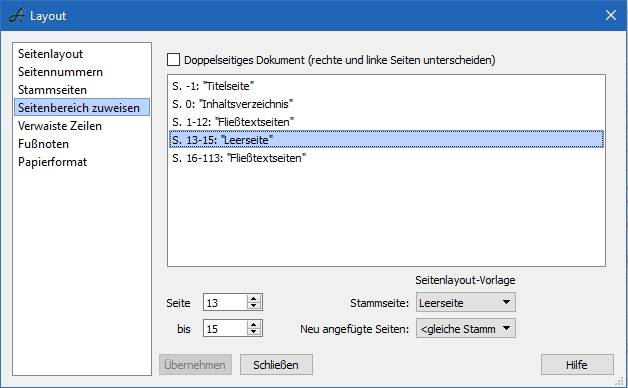The height and width of the screenshot is (388, 628).
Task: Open the Stammseiten section
Action: (52, 90)
